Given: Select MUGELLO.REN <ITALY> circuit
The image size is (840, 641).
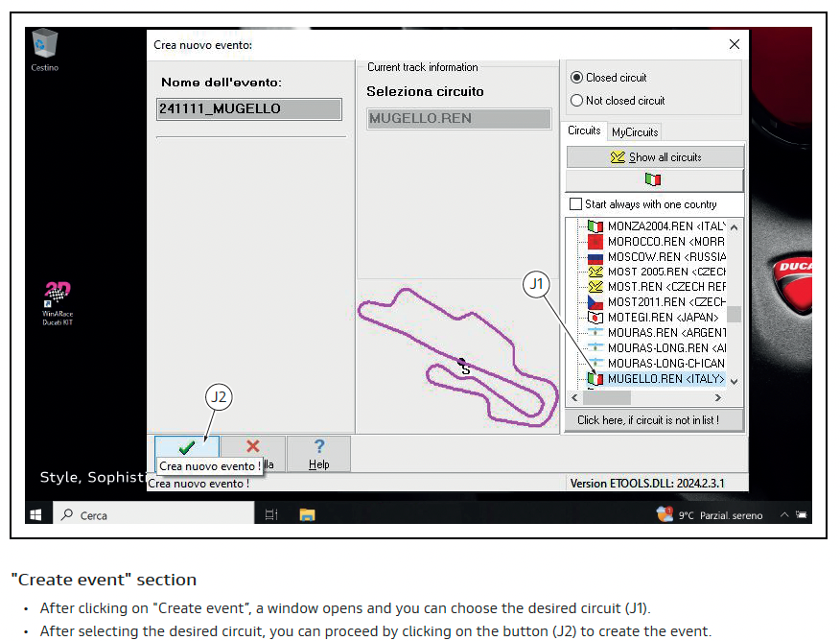Looking at the screenshot, I should [665, 379].
